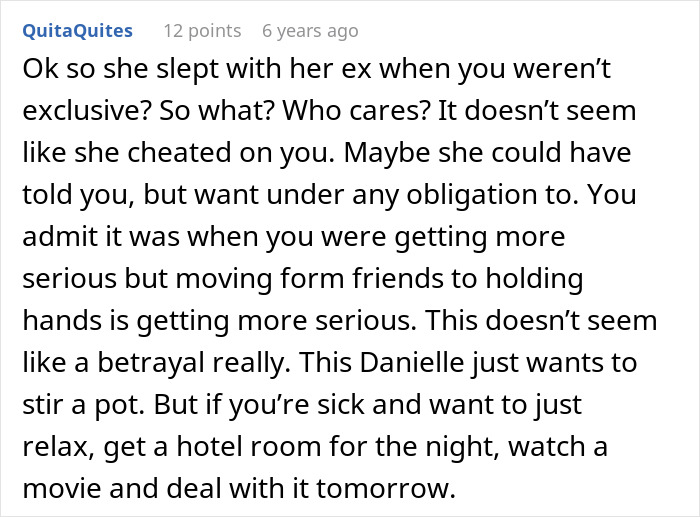The height and width of the screenshot is (517, 700).
Task: Click the word cheated in the comment
Action: (179, 152)
